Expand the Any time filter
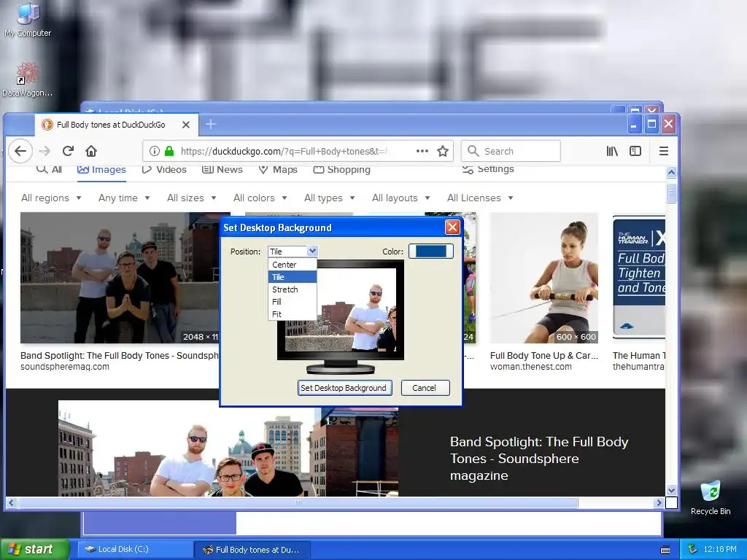 click(124, 198)
